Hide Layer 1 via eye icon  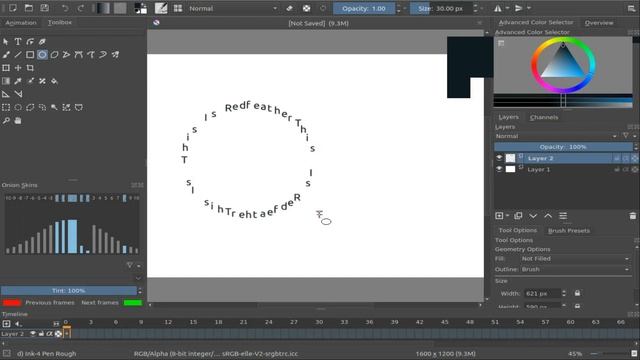coord(499,169)
